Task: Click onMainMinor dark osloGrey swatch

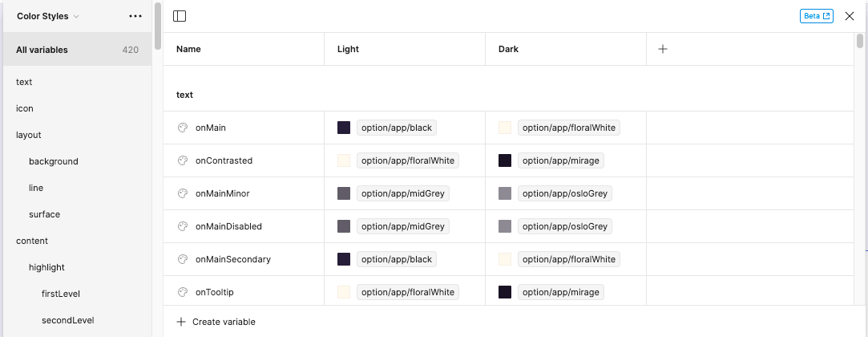Action: 505,193
